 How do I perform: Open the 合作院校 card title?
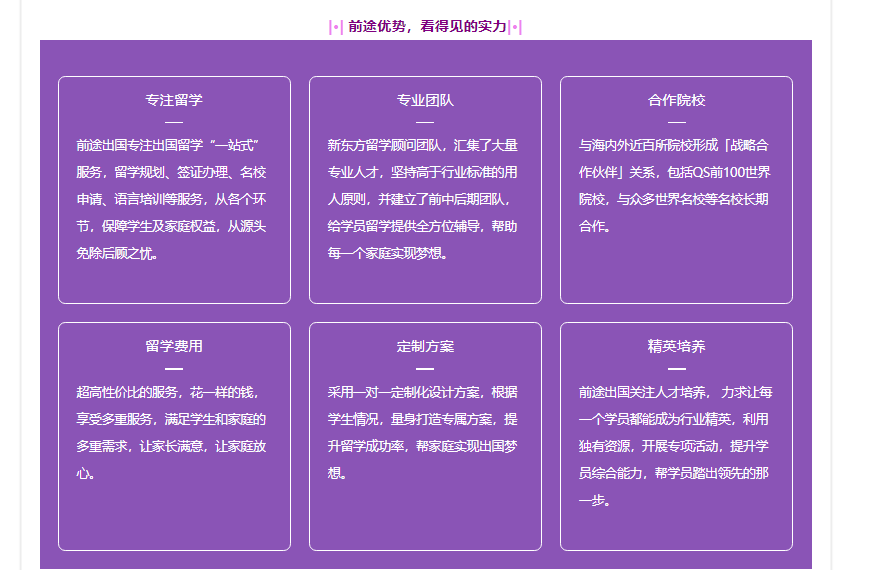tap(676, 100)
